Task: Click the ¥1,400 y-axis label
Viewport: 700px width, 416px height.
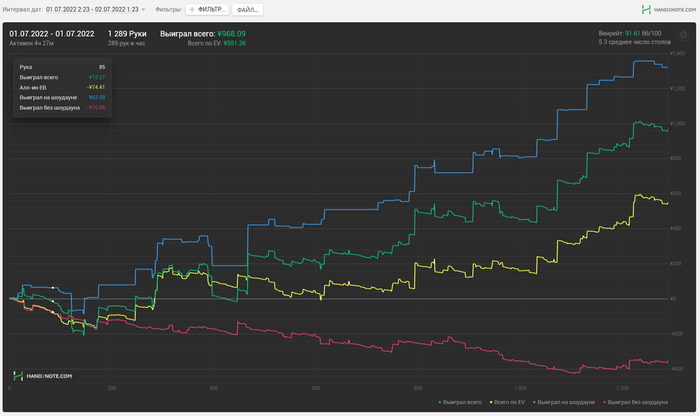Action: click(677, 54)
